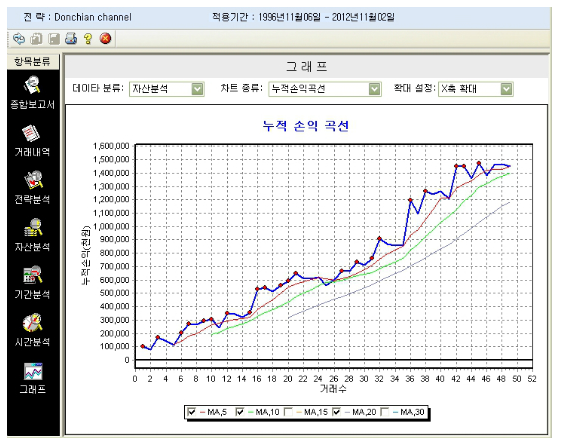This screenshot has width=561, height=442.
Task: Toggle the MA,10 checkbox off
Action: 240,412
